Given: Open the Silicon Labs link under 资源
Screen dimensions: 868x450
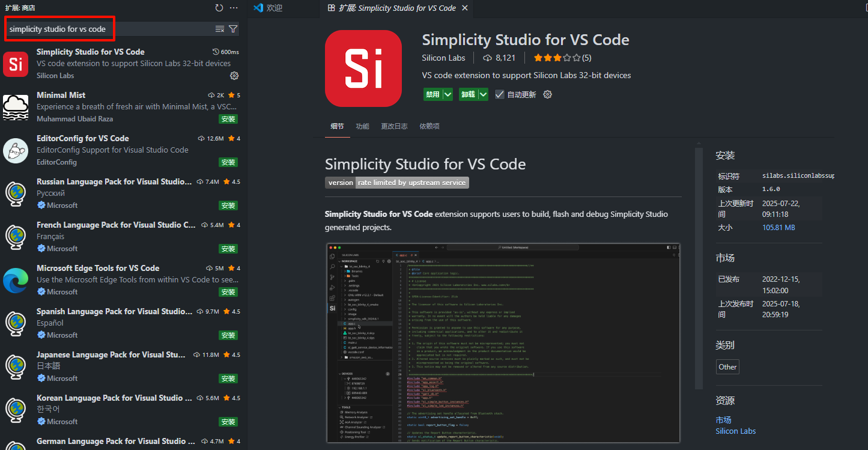Looking at the screenshot, I should [x=735, y=431].
